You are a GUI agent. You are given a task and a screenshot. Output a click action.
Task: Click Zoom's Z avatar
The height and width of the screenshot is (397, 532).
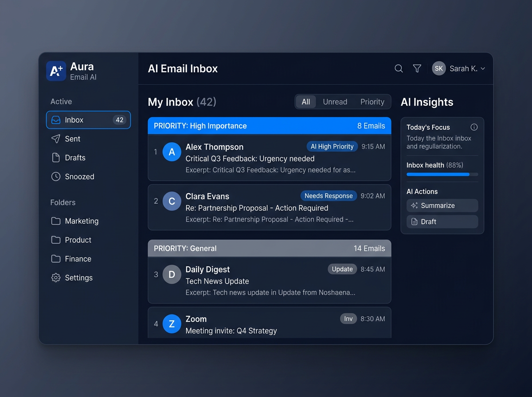(172, 324)
